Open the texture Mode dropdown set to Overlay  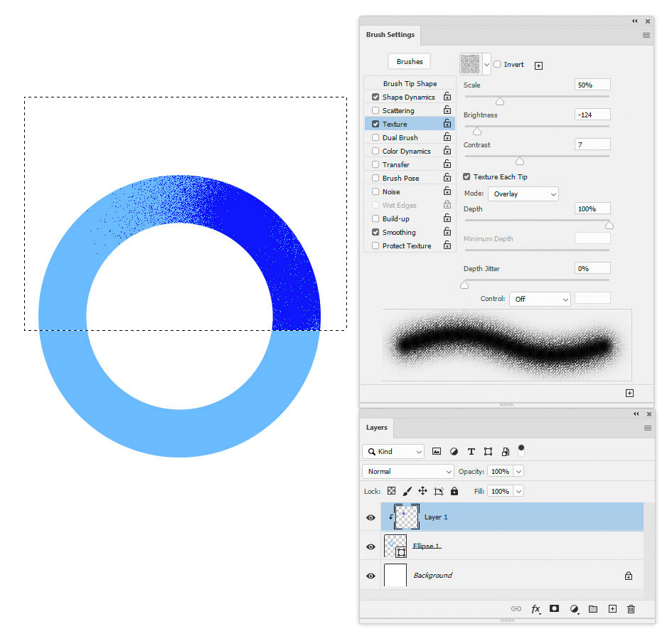523,194
